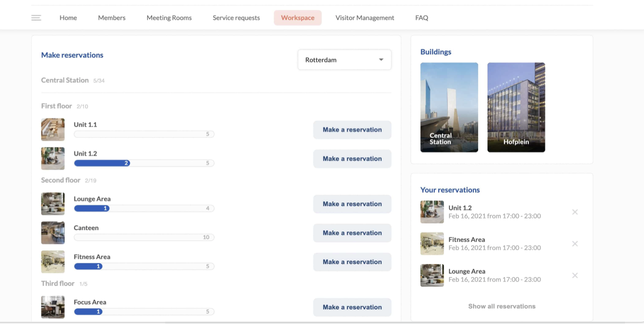Image resolution: width=644 pixels, height=324 pixels.
Task: Click the "First floor" heading
Action: tap(56, 106)
